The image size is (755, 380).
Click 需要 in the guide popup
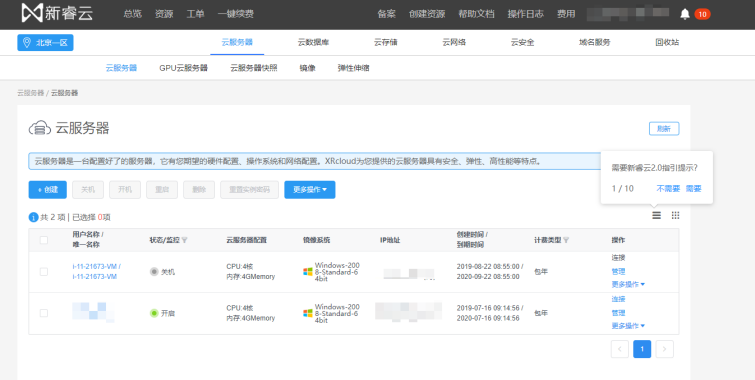point(694,189)
